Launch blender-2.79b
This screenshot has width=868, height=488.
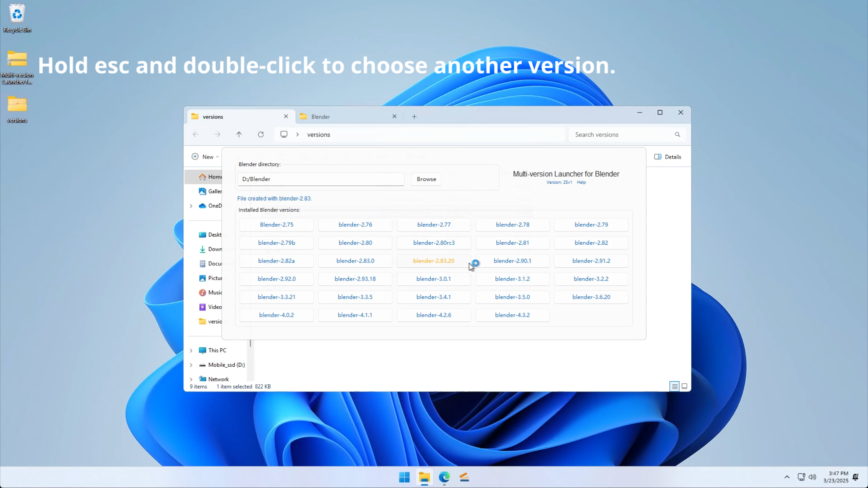[x=276, y=243]
